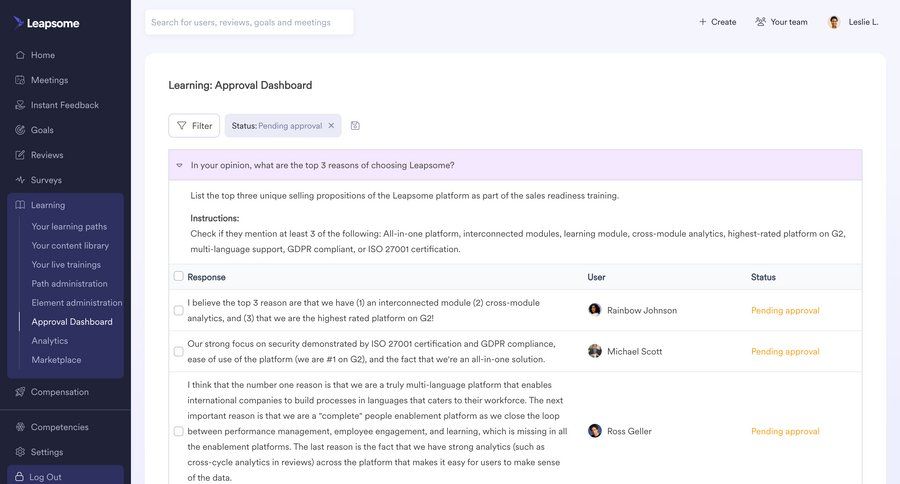This screenshot has width=900, height=484.
Task: Click Leslie L. profile avatar
Action: (834, 22)
